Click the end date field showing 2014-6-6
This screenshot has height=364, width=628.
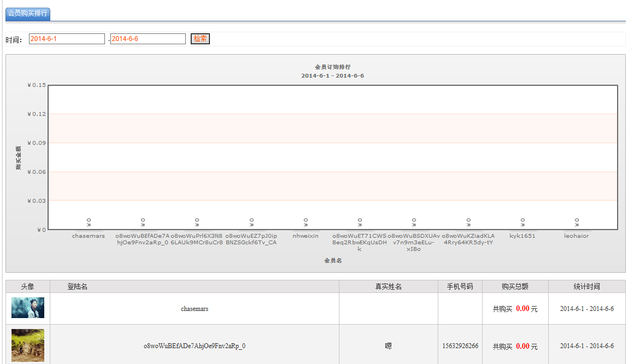tap(148, 39)
